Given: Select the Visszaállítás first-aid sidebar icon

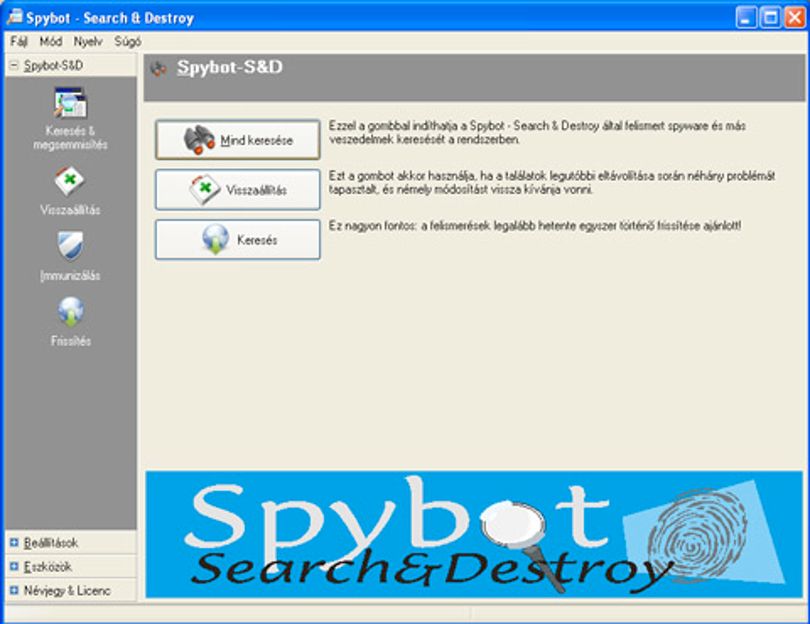Looking at the screenshot, I should click(x=70, y=180).
